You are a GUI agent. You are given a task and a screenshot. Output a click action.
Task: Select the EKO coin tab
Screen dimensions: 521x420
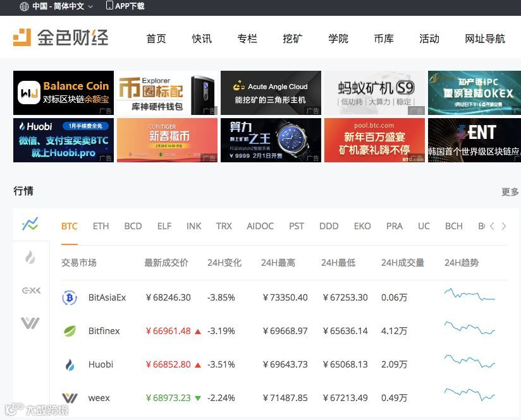(362, 227)
